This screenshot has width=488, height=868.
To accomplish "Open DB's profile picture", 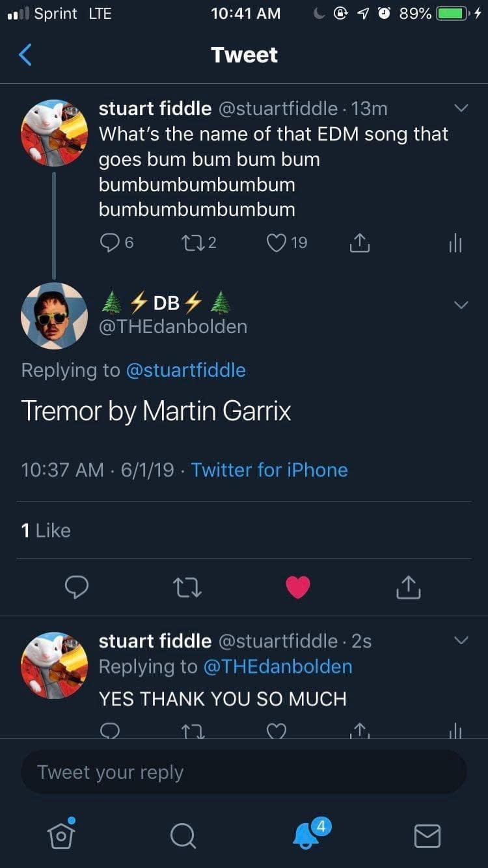I will [54, 315].
